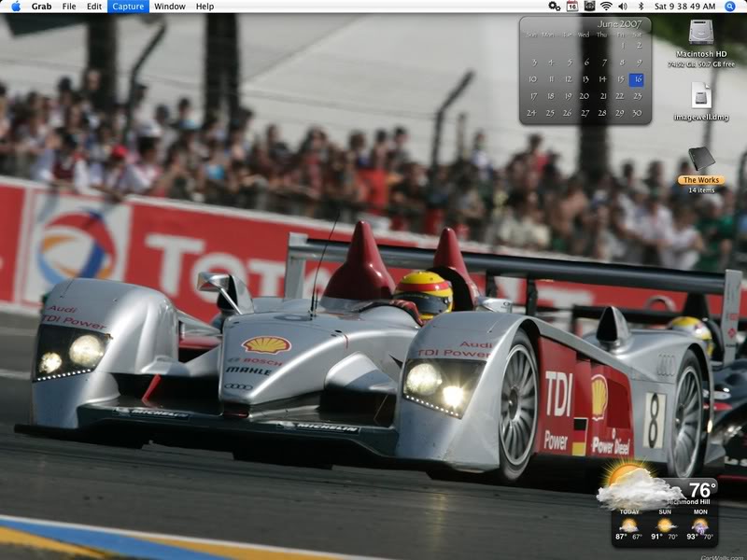747x560 pixels.
Task: Click date 1 in the calendar widget
Action: 622,46
